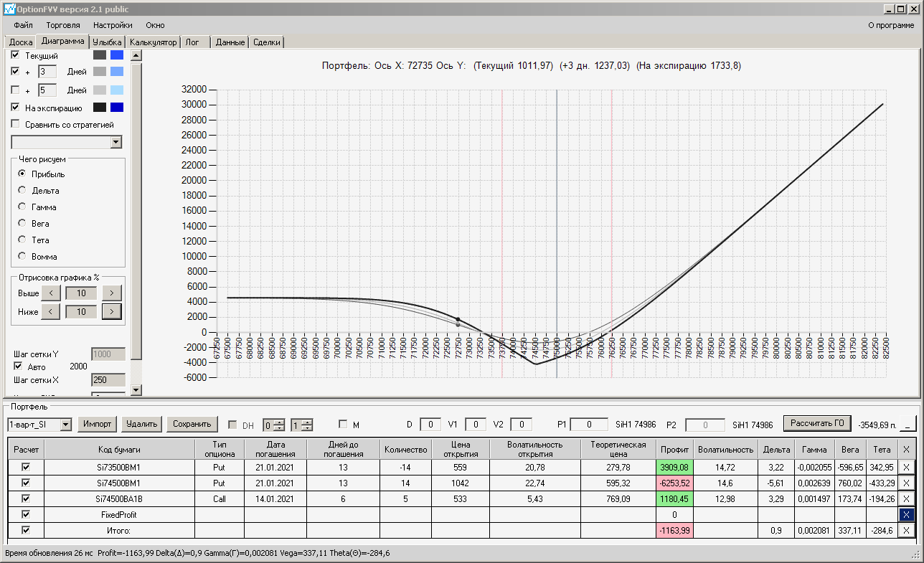The width and height of the screenshot is (924, 563).
Task: Click the Рассчитать ГО button
Action: [817, 423]
